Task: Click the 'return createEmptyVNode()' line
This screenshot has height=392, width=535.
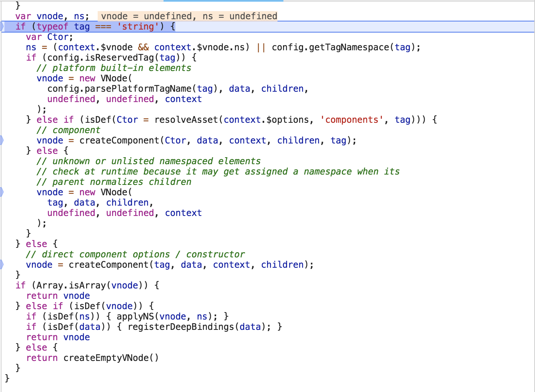Action: coord(92,358)
